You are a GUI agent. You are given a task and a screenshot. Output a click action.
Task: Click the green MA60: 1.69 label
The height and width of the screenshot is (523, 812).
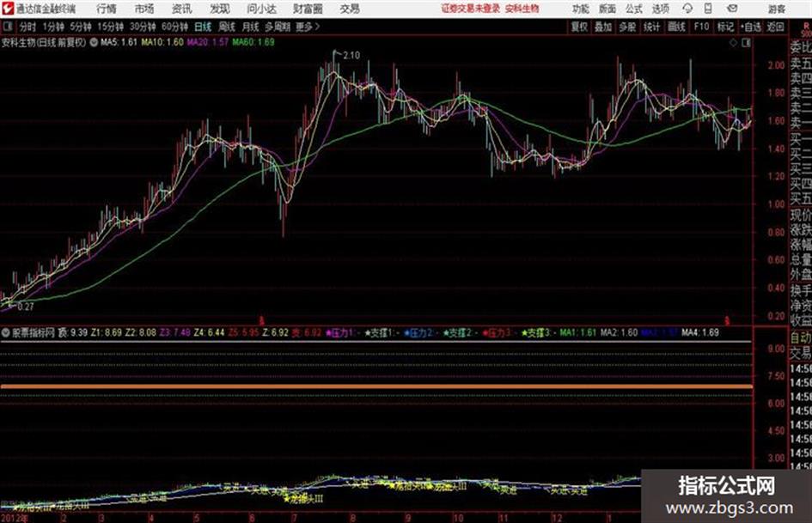click(x=253, y=42)
